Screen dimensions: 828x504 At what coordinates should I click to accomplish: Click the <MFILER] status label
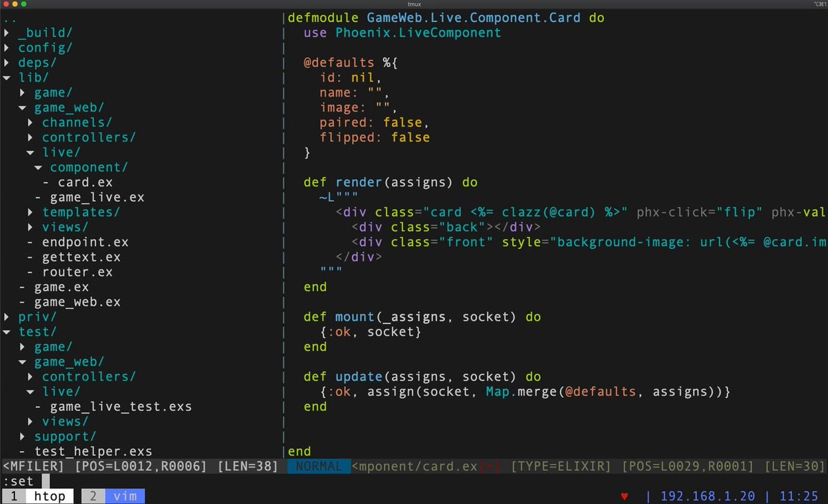point(34,467)
